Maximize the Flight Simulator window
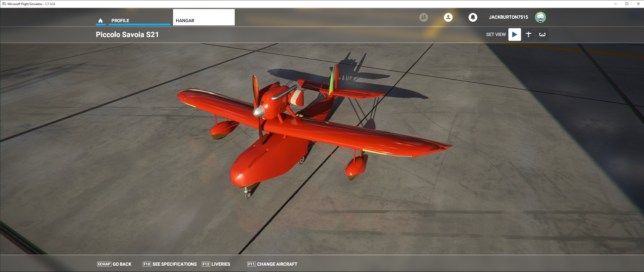Screen dimensions: 644x272 [x=627, y=4]
